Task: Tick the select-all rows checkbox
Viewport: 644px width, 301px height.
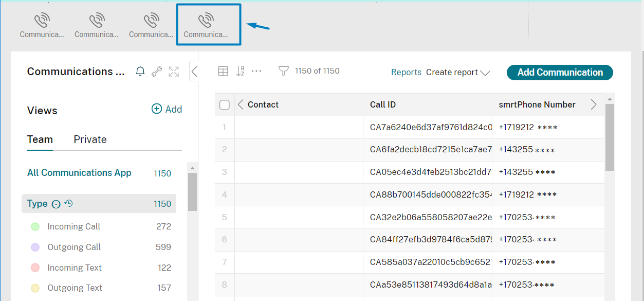Action: point(225,105)
